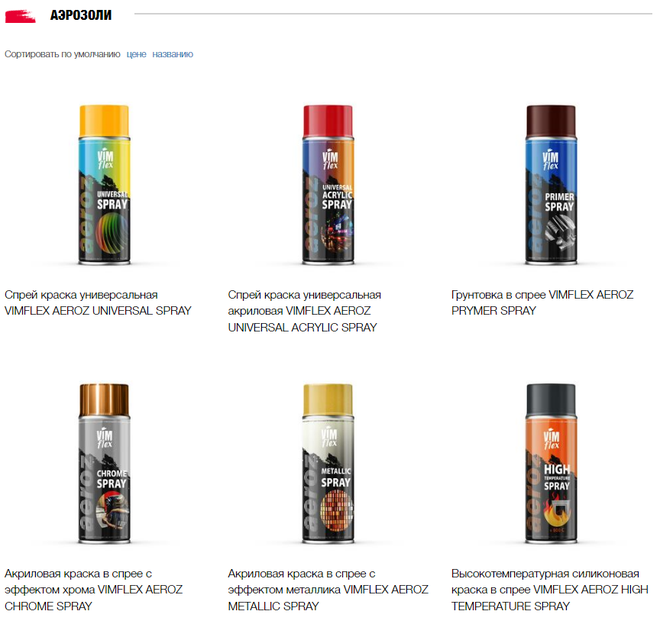The height and width of the screenshot is (637, 660).
Task: Open HIGH TEMPERATURE SPRAY product title link
Action: [x=550, y=590]
